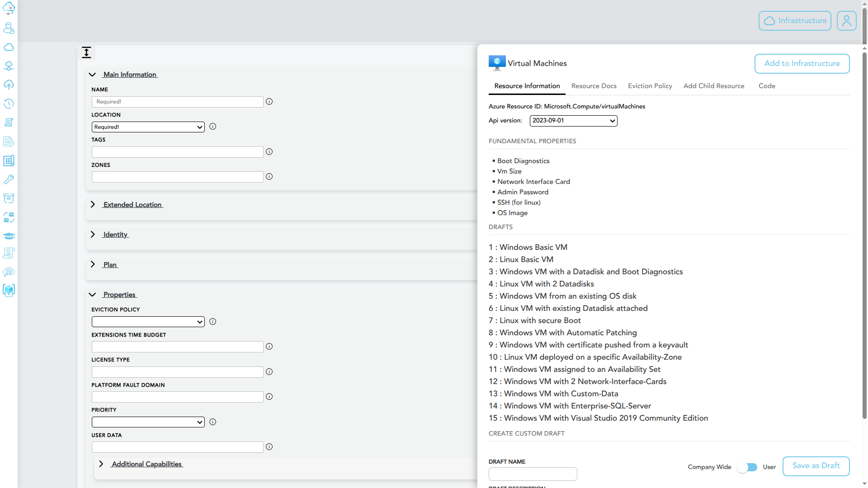Viewport: 868px width, 488px height.
Task: Open the PRIORITY dropdown
Action: (x=148, y=422)
